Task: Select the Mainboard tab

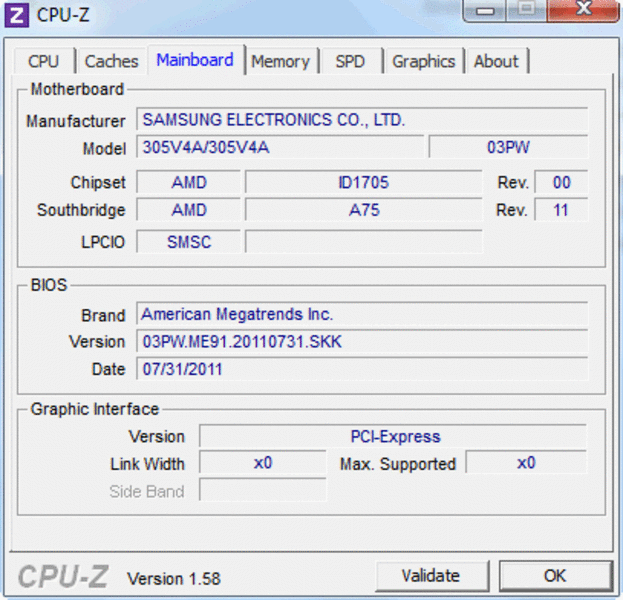Action: [195, 60]
